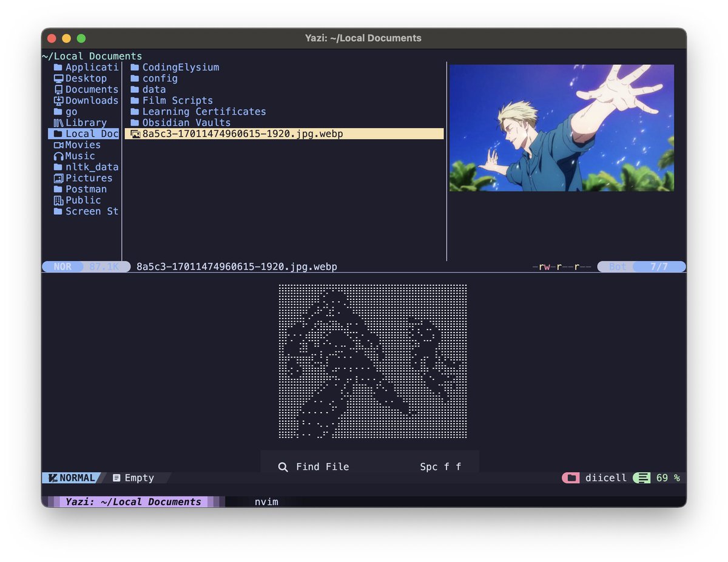Viewport: 728px width, 562px height.
Task: Click the folder icon beside Learning Certificates
Action: click(135, 112)
